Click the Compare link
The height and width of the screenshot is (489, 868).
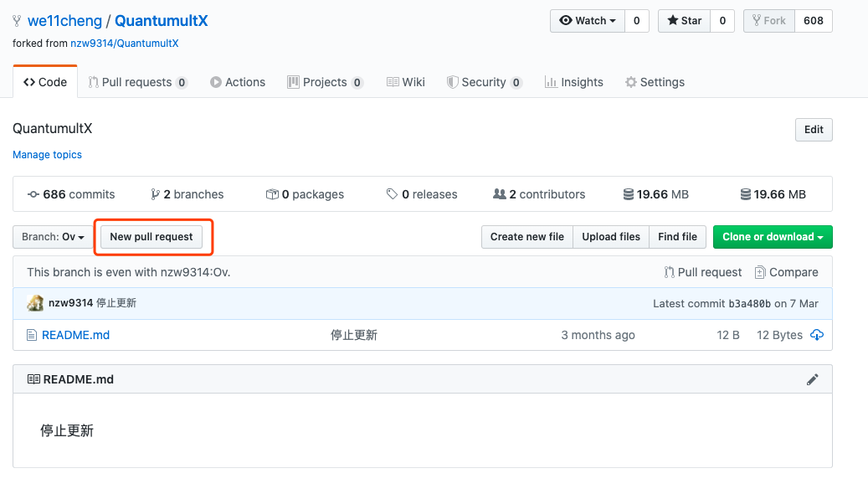787,272
